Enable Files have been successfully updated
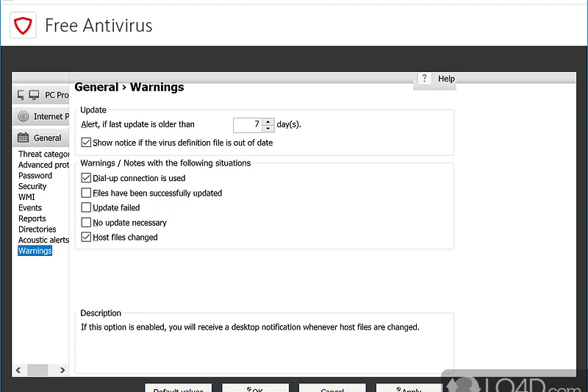Screen dimensions: 588x392 [86, 193]
